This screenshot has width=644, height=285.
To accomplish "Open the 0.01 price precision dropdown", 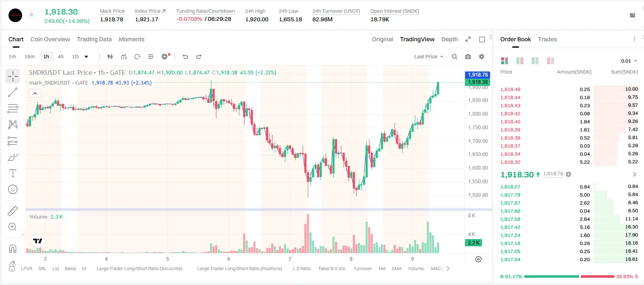I will click(629, 61).
